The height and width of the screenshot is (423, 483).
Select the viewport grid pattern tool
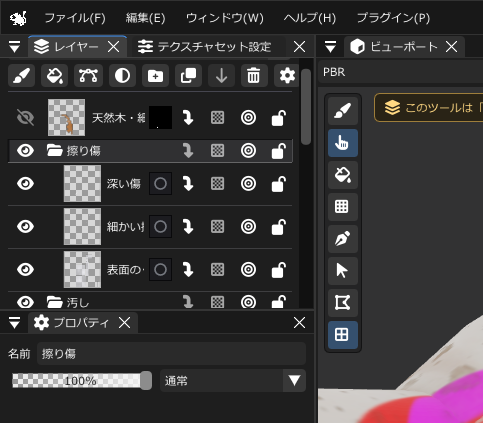[x=343, y=207]
